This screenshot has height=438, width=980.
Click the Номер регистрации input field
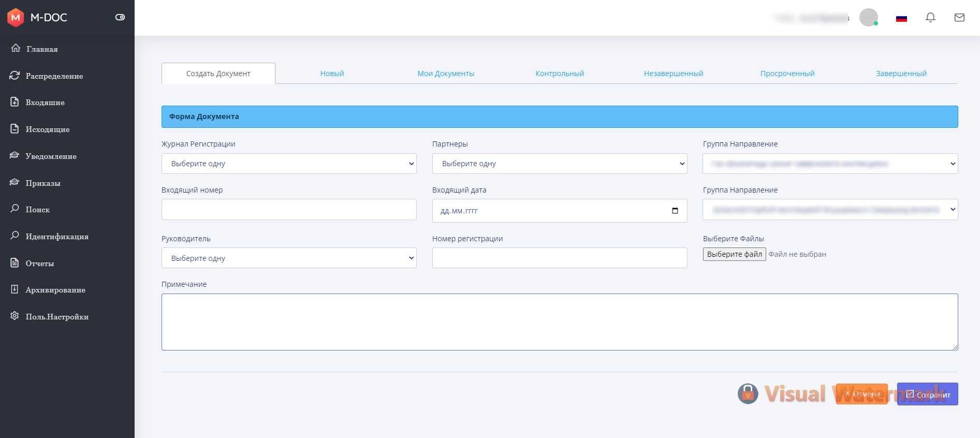click(x=560, y=258)
